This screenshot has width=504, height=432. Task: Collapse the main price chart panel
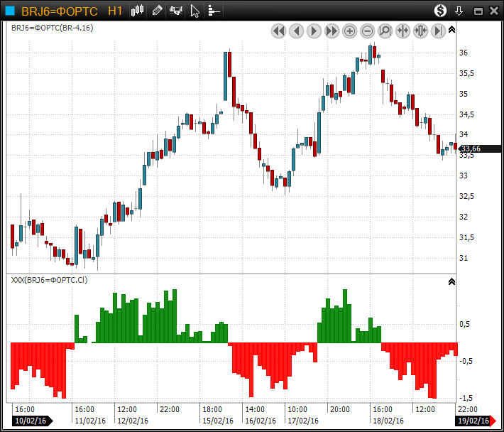[451, 29]
